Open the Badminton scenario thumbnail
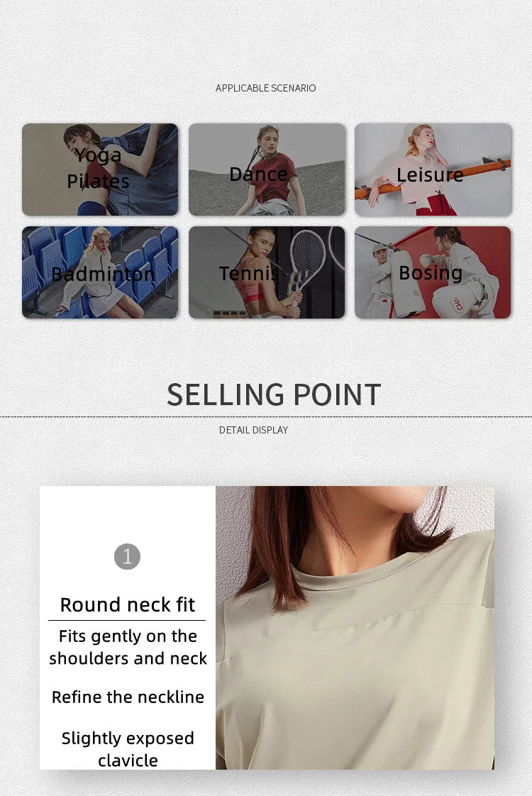532x796 pixels. click(100, 272)
